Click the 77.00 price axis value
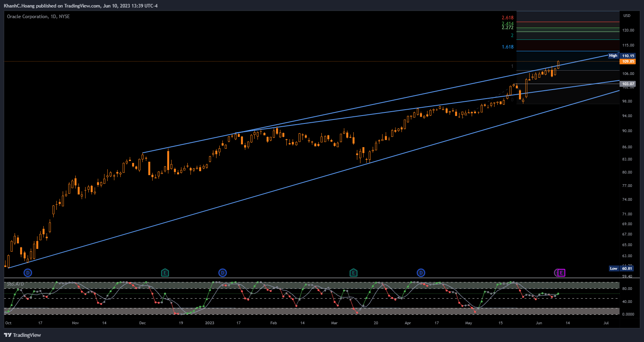The width and height of the screenshot is (644, 342). pyautogui.click(x=627, y=186)
